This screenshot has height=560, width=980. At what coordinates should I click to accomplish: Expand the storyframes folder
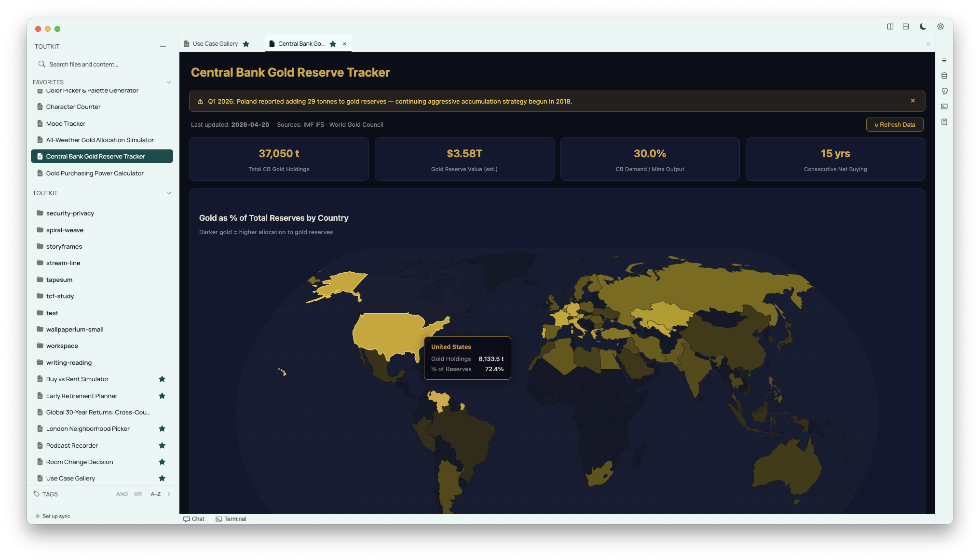(102, 247)
